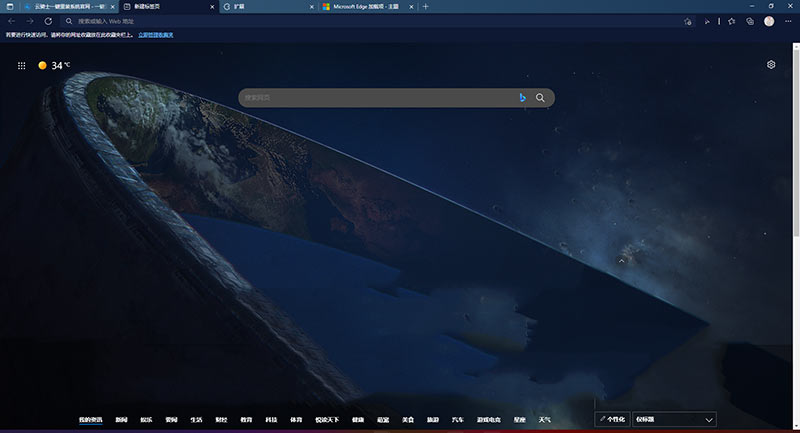
Task: Select the 旅游 feed tab
Action: [433, 420]
